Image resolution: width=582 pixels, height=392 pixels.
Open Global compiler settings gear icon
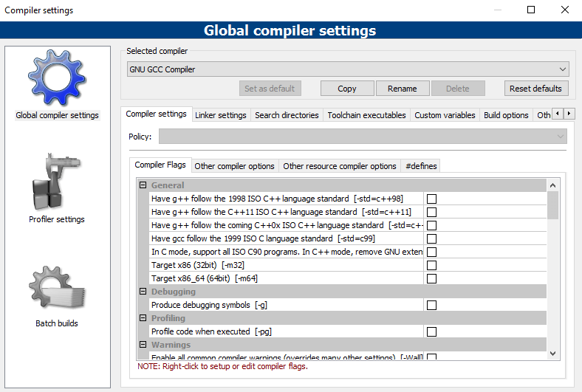coord(57,78)
